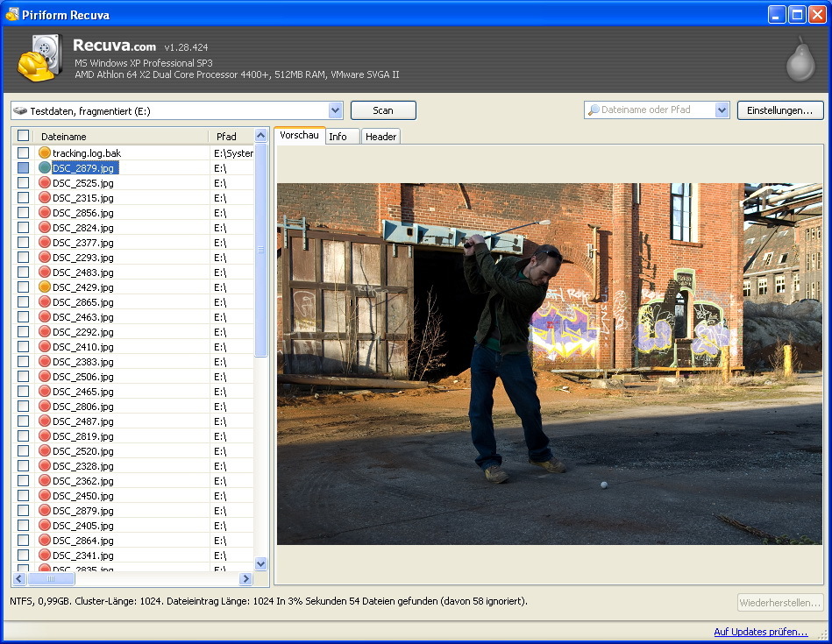
Task: Click the Piriform pear logo
Action: pos(800,60)
